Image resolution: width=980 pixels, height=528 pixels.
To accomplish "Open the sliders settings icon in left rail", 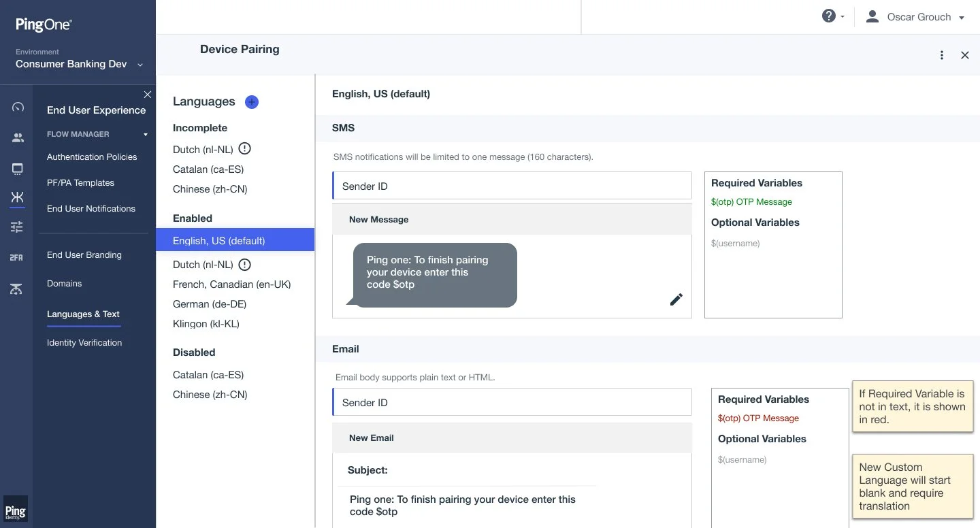I will (17, 227).
